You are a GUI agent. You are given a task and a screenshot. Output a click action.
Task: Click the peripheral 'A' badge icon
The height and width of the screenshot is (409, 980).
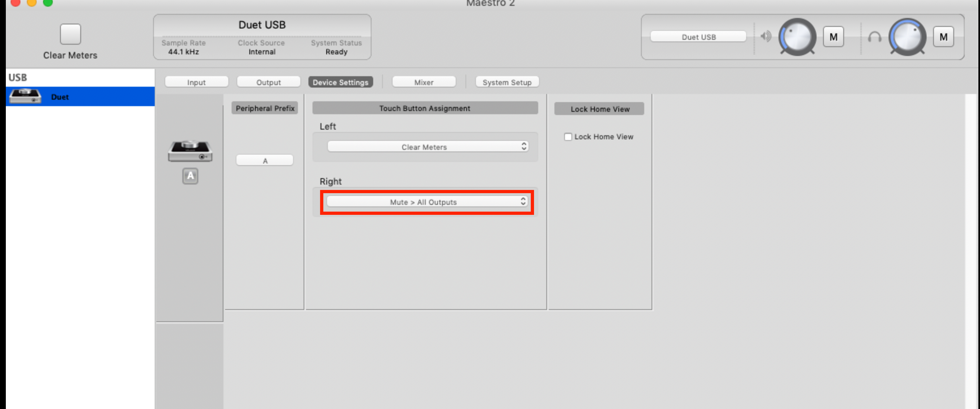pyautogui.click(x=190, y=176)
